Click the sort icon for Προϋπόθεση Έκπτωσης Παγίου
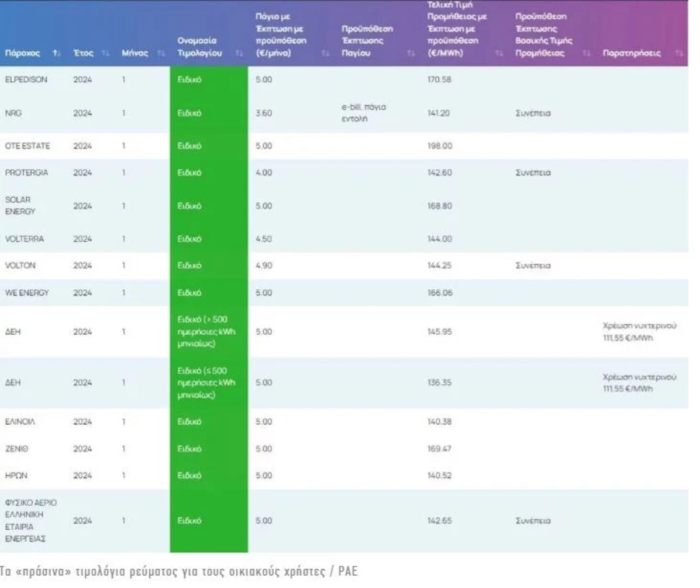Image resolution: width=700 pixels, height=588 pixels. (411, 54)
